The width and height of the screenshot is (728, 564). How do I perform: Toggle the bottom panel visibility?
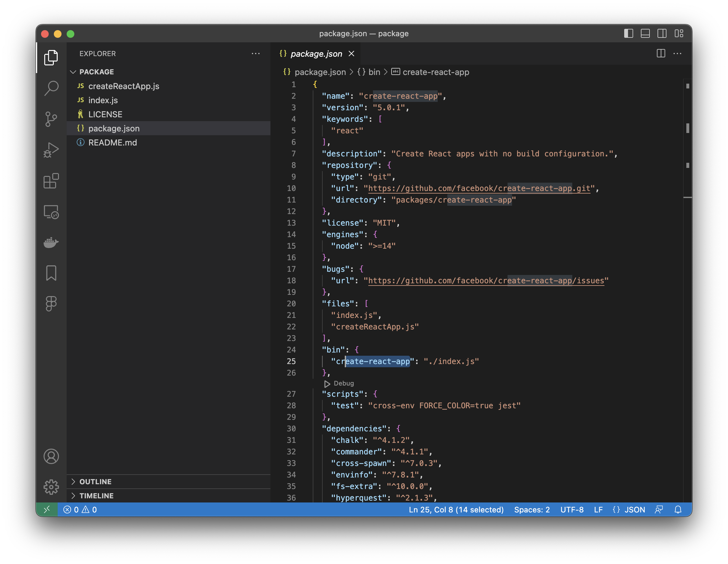click(x=645, y=34)
